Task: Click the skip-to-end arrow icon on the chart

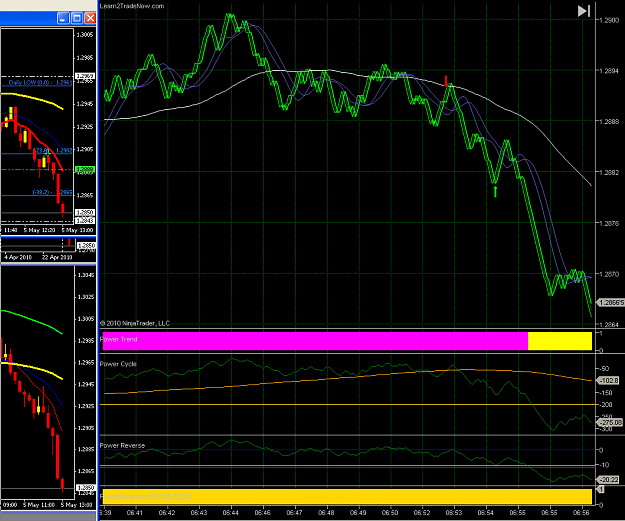Action: coord(584,11)
